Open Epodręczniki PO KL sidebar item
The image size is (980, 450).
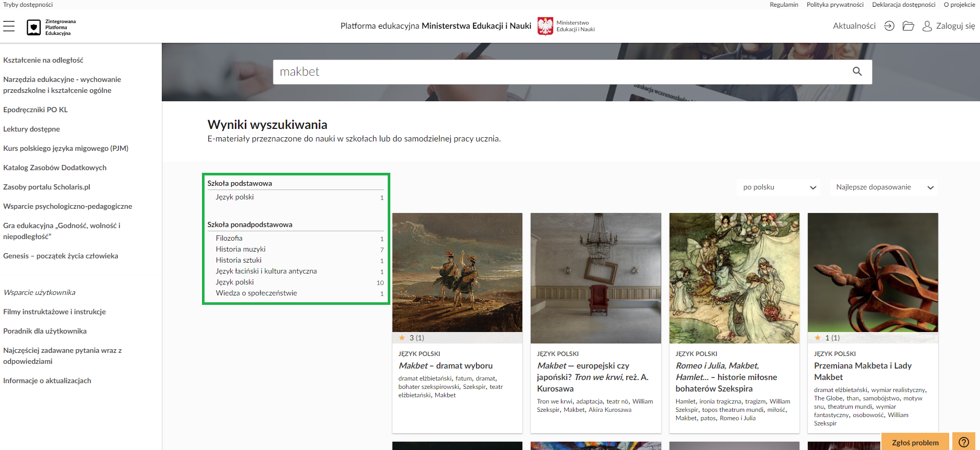35,110
